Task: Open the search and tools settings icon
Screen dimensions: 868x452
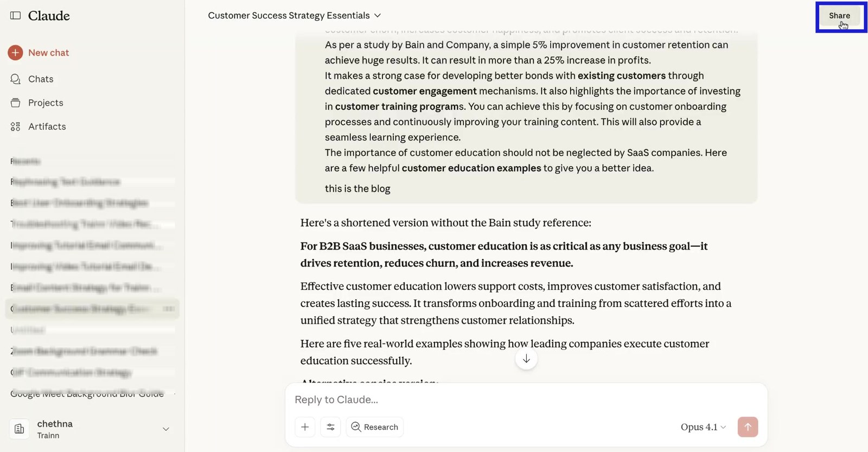Action: pyautogui.click(x=330, y=427)
